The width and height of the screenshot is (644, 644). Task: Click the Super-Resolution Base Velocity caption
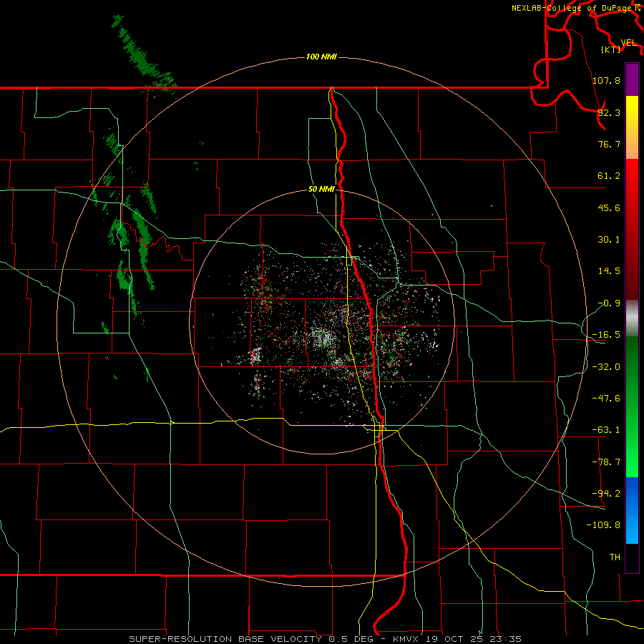point(326,639)
